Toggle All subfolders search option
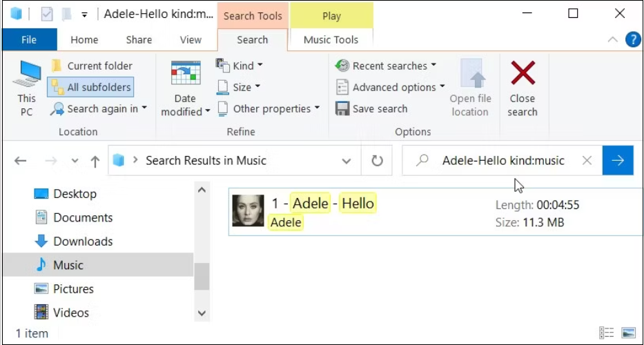 (x=91, y=87)
